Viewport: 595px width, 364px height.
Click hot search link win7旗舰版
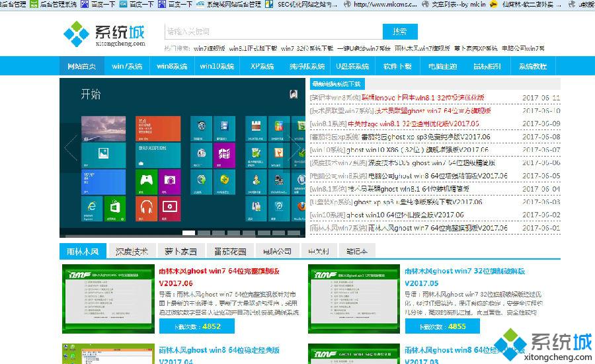(x=209, y=48)
